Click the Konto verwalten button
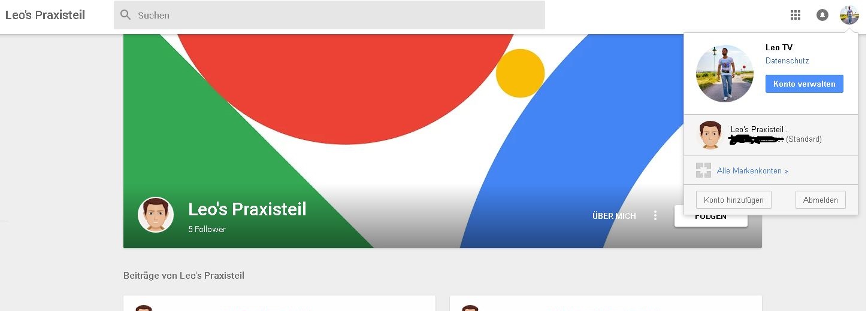The height and width of the screenshot is (311, 868). pyautogui.click(x=804, y=84)
